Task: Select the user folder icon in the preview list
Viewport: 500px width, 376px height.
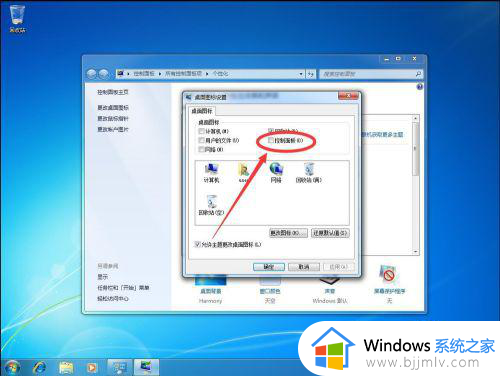Action: coord(244,173)
